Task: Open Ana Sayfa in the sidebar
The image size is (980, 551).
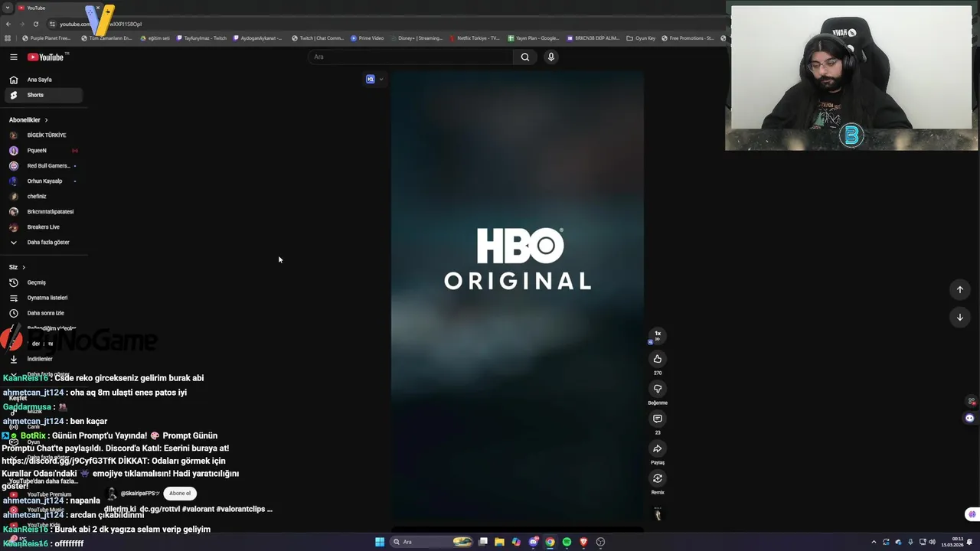Action: [x=43, y=80]
